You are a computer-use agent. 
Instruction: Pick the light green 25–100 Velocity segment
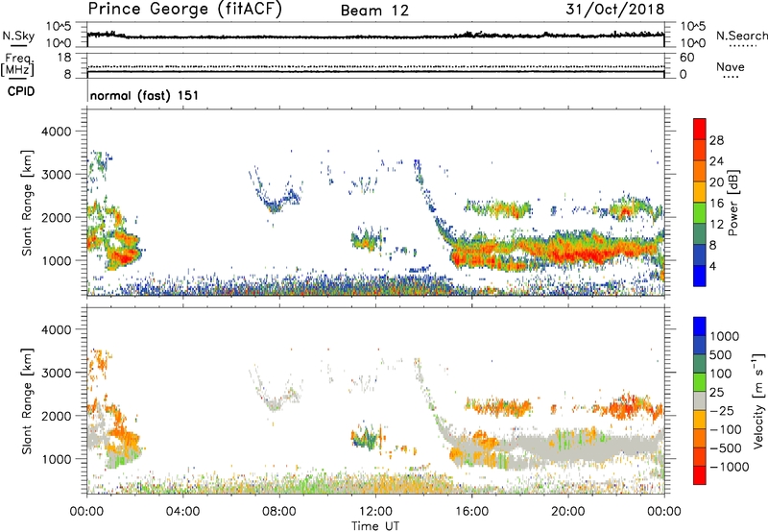pos(700,382)
